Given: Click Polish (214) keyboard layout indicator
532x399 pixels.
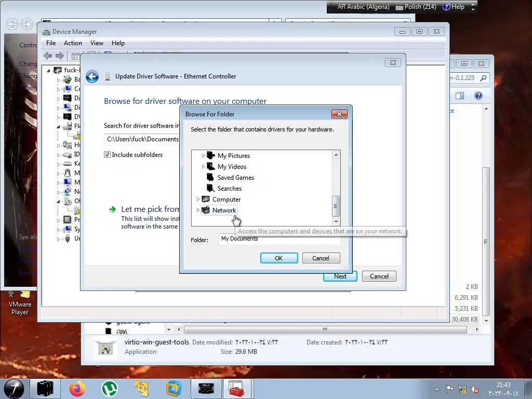Looking at the screenshot, I should point(416,7).
